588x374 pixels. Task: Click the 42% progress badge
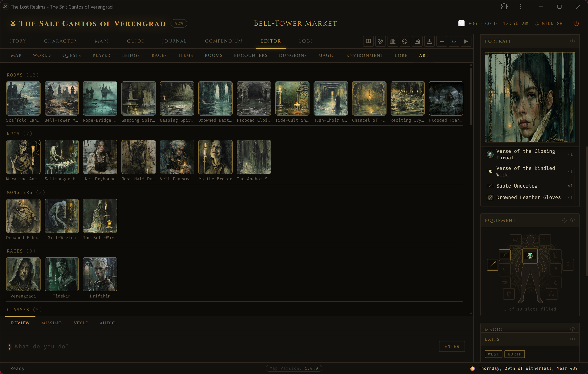tap(179, 23)
